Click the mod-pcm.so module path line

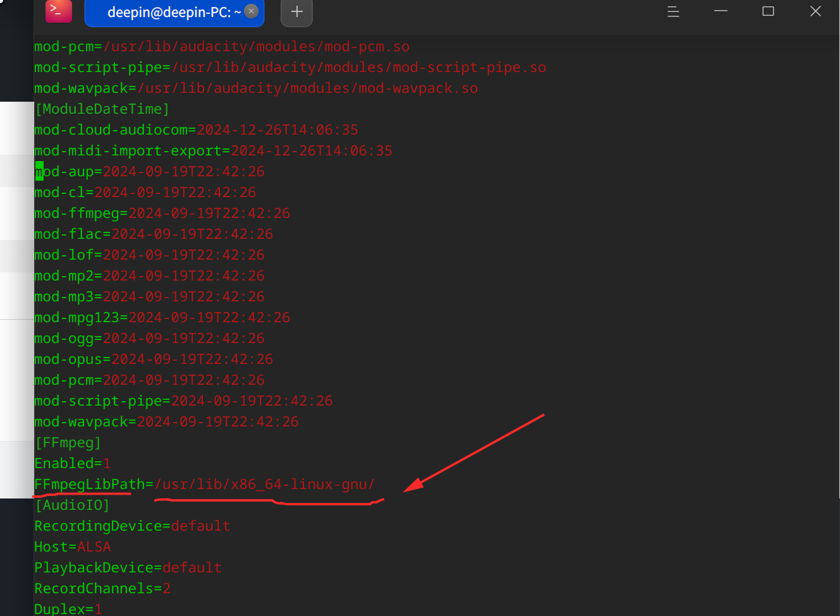pyautogui.click(x=222, y=46)
